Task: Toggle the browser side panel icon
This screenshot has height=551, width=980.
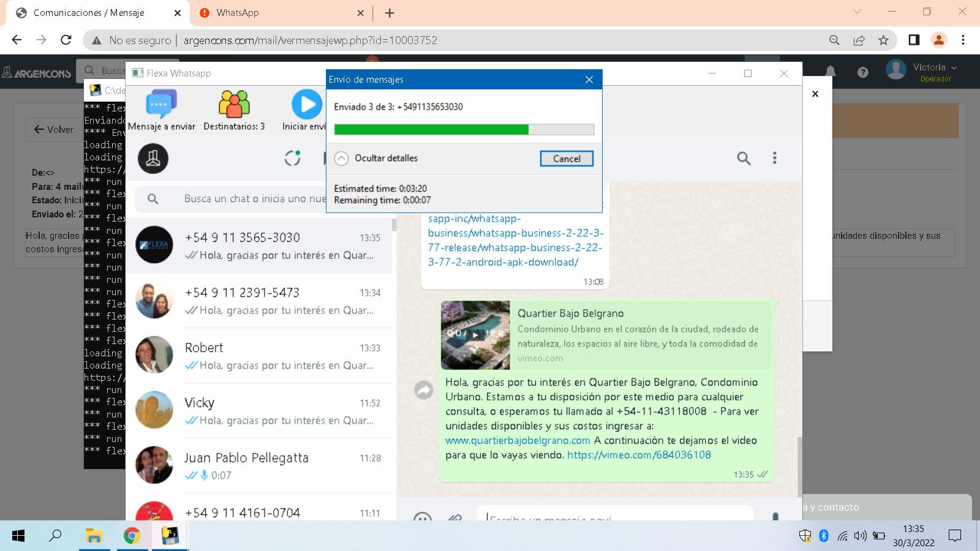Action: click(x=914, y=40)
